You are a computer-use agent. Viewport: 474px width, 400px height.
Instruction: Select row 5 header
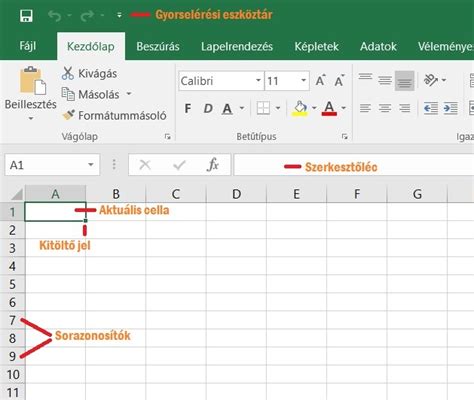pyautogui.click(x=12, y=284)
